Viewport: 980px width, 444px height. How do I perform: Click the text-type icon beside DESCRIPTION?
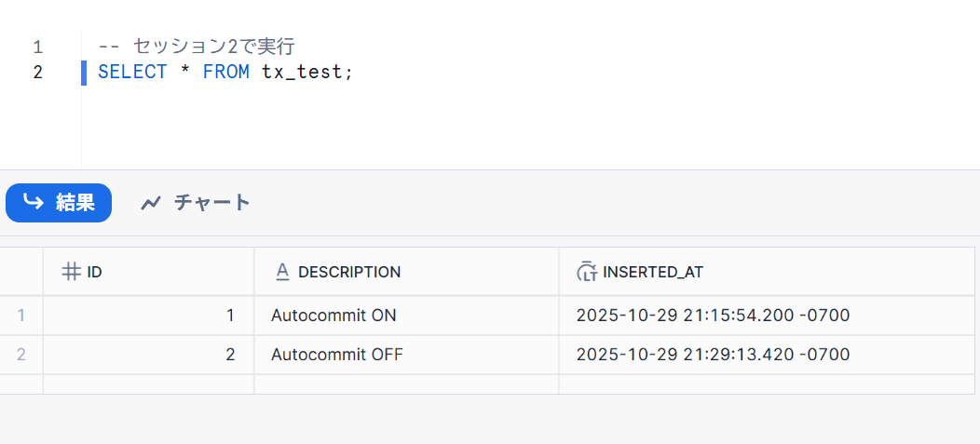click(x=282, y=272)
